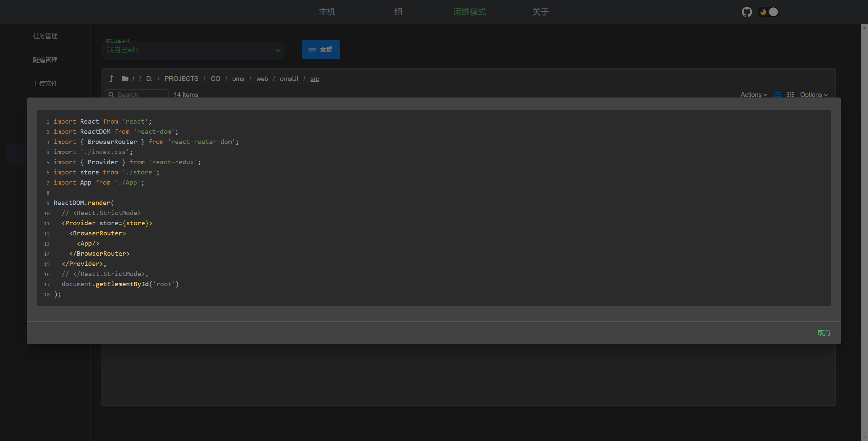Navigate to PROJECTS in breadcrumb path
Image resolution: width=868 pixels, height=441 pixels.
tap(181, 79)
